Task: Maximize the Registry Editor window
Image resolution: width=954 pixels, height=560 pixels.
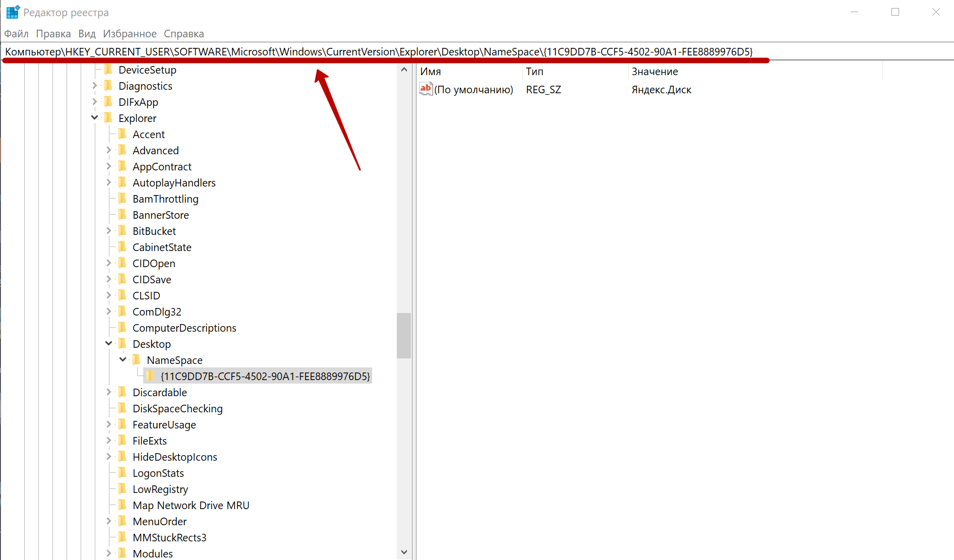Action: tap(895, 12)
